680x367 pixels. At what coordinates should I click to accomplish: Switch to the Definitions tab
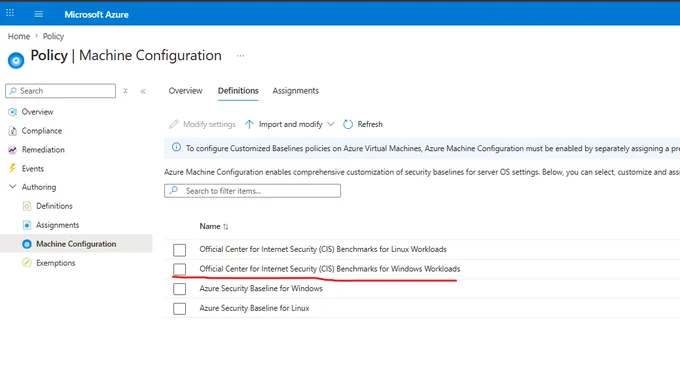click(x=238, y=91)
